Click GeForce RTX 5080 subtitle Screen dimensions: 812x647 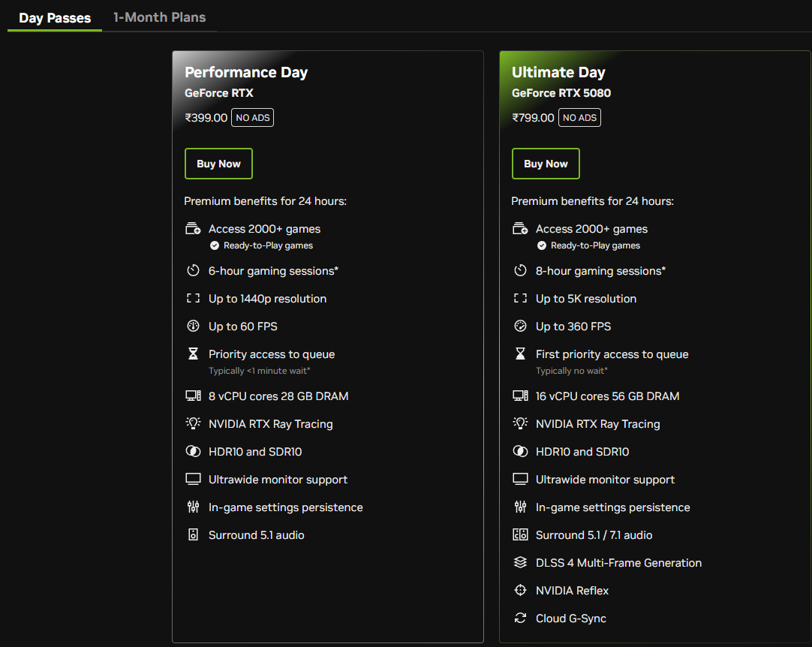(x=561, y=93)
